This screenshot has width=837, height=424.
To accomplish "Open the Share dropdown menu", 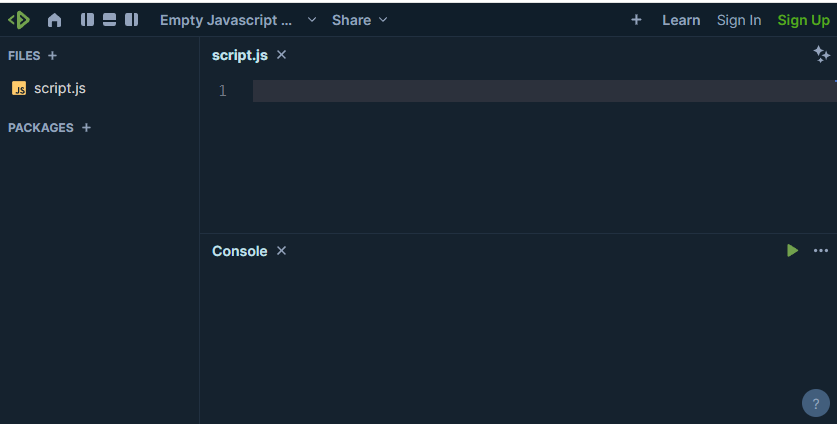I will [359, 20].
